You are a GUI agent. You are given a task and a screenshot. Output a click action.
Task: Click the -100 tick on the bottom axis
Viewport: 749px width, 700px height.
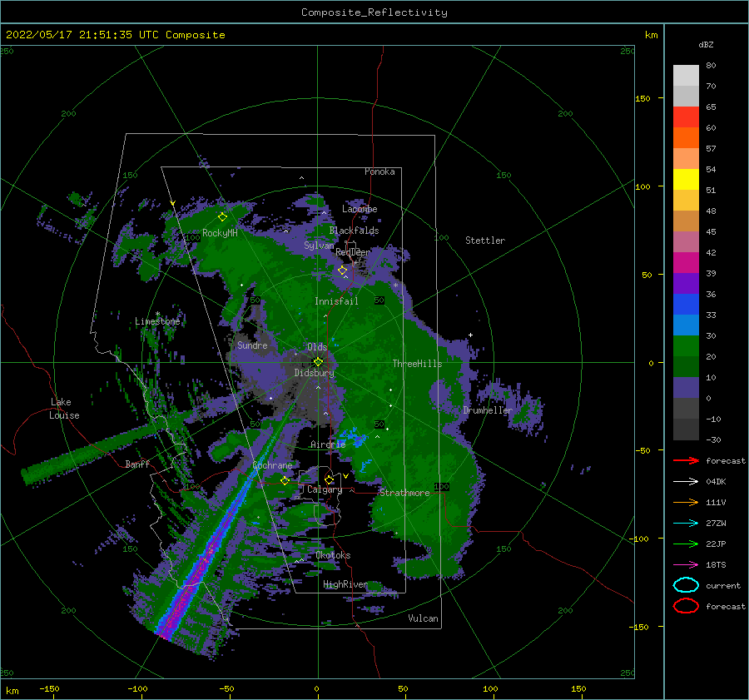(137, 688)
